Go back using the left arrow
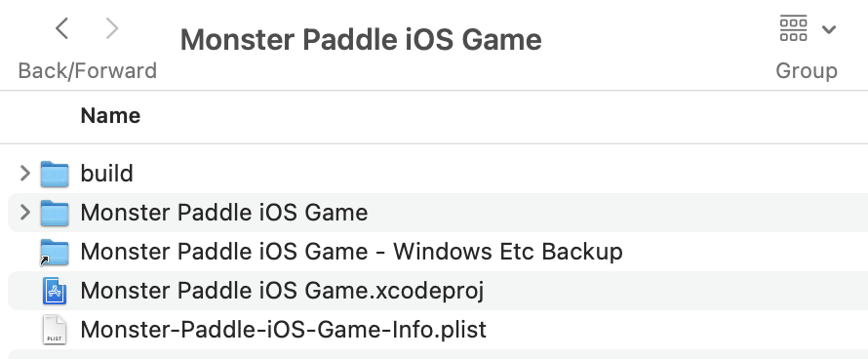 62,28
